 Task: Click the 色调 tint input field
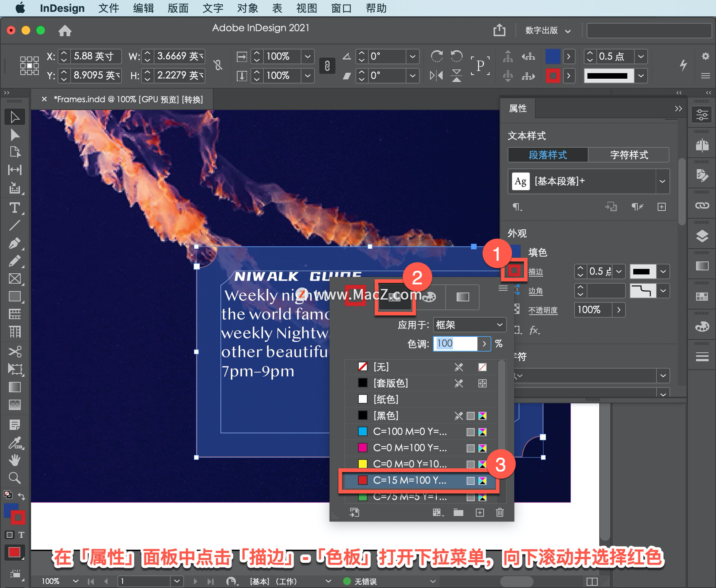pyautogui.click(x=455, y=343)
